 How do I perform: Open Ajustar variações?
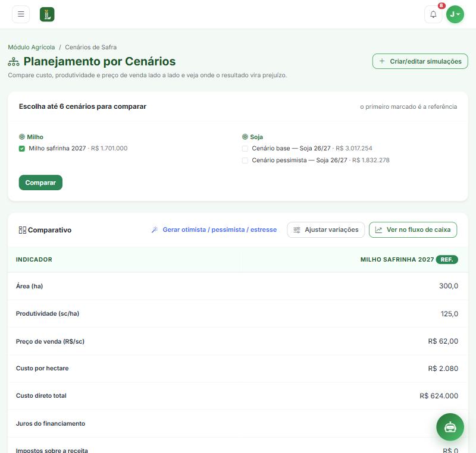tap(325, 230)
